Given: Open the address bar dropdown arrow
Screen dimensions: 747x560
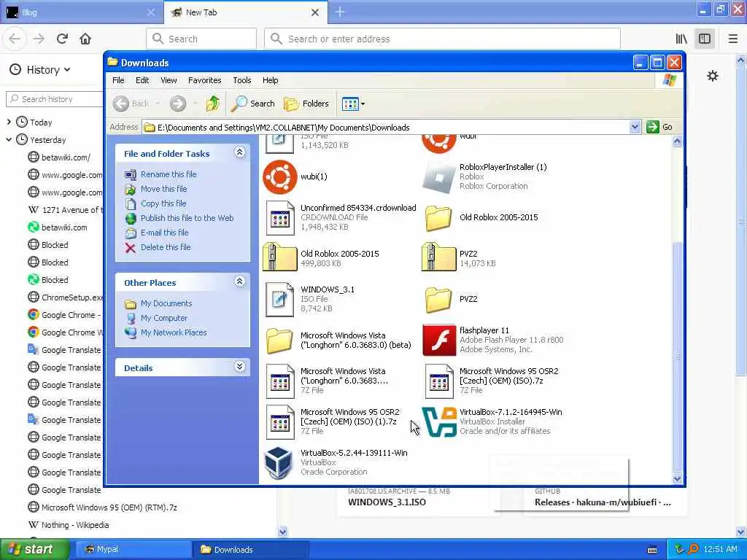Looking at the screenshot, I should (635, 127).
